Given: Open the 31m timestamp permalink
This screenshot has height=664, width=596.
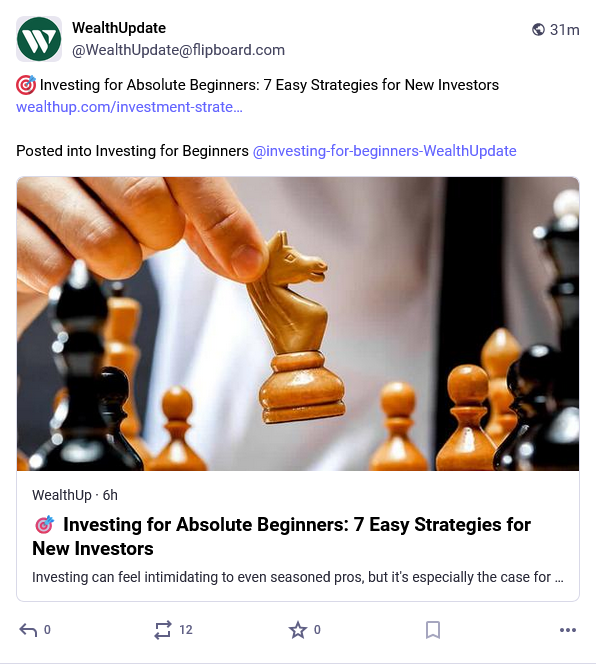Looking at the screenshot, I should [x=564, y=30].
